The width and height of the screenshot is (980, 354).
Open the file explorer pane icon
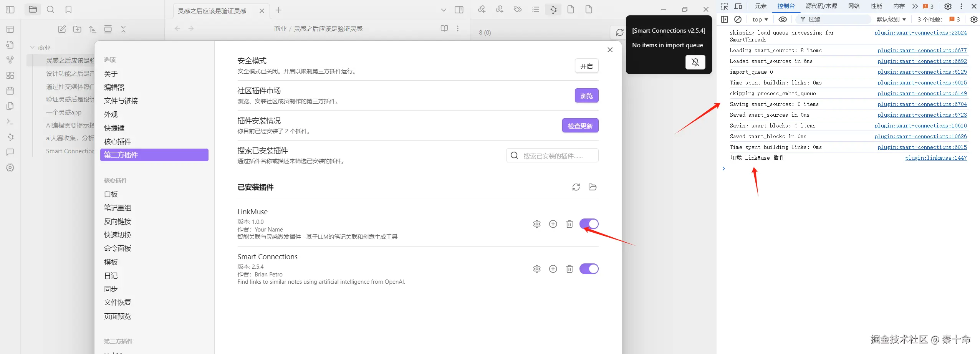pos(33,10)
